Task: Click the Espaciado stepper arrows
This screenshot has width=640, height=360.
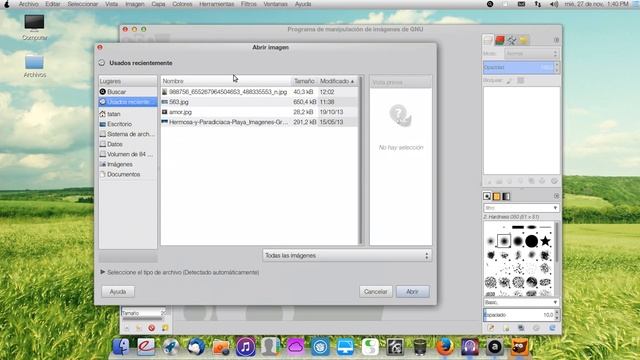Action: 557,315
